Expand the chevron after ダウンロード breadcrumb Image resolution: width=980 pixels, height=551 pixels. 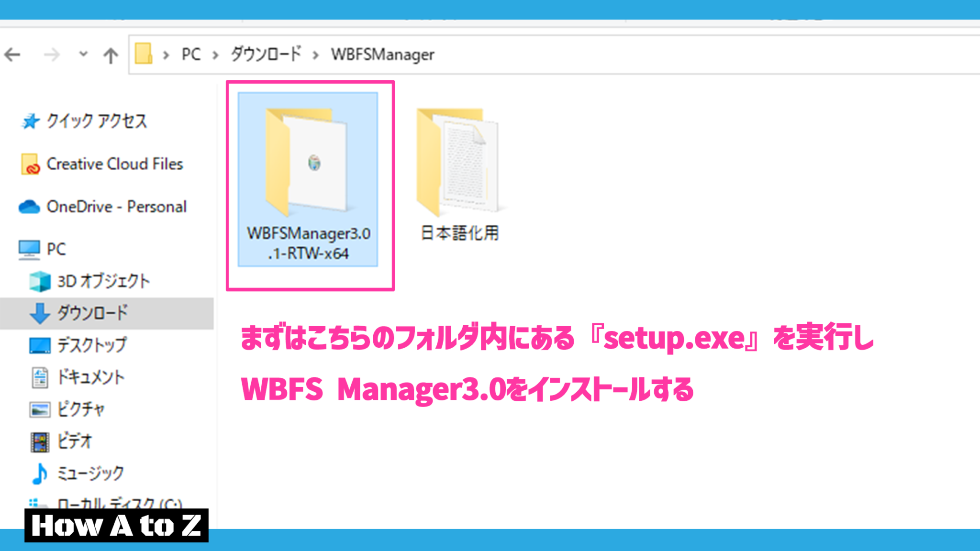coord(317,54)
